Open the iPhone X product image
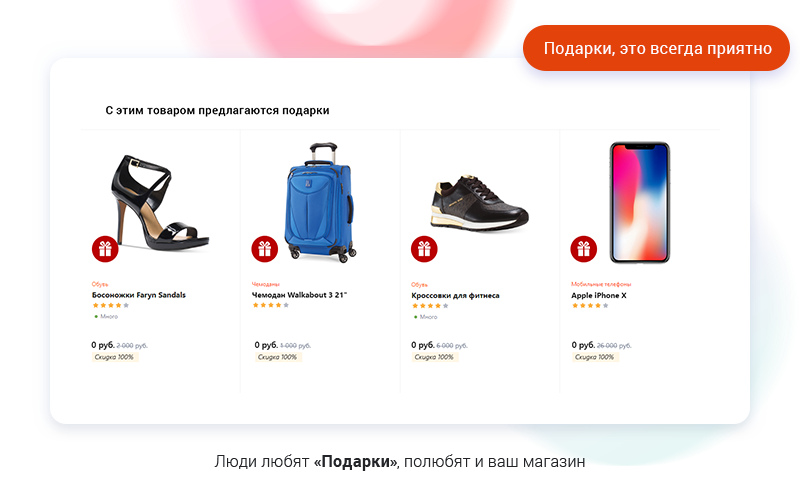 click(640, 203)
